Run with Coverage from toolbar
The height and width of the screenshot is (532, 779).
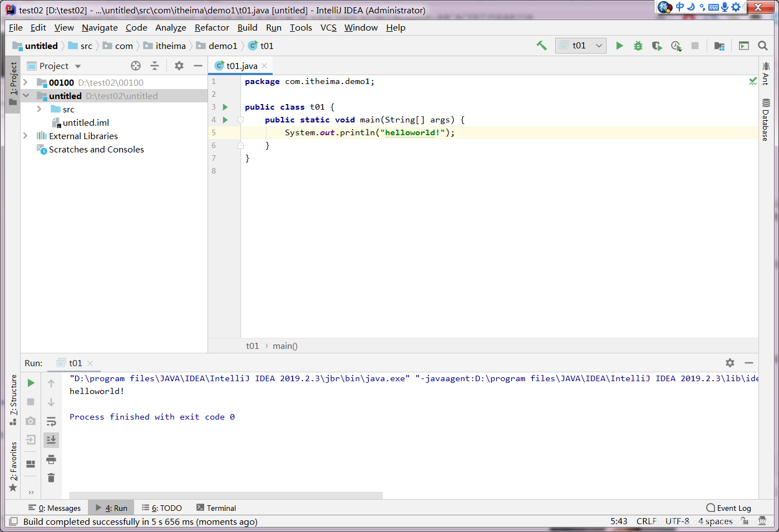[x=657, y=46]
